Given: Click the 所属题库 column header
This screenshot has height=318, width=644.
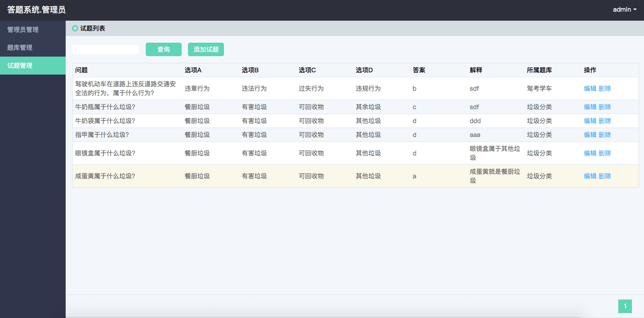Looking at the screenshot, I should [x=539, y=70].
